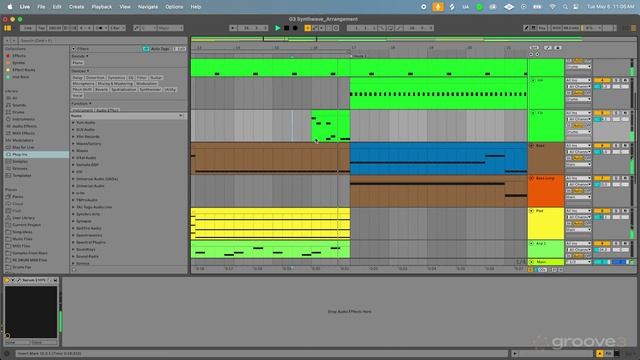Select the Synthesizer filter tag
This screenshot has width=640, height=360.
150,89
